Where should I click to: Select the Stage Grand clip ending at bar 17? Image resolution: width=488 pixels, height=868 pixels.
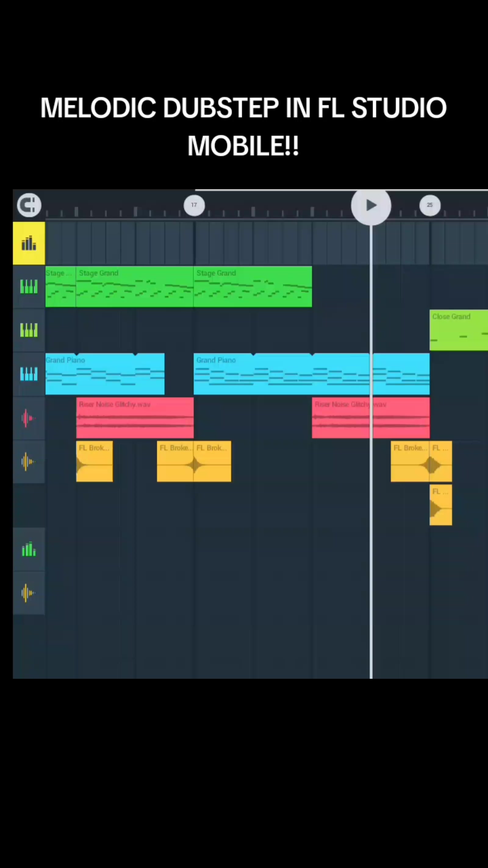point(135,287)
